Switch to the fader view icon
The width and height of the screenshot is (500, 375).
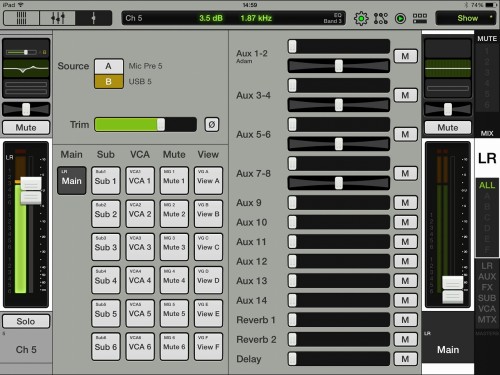(58, 18)
